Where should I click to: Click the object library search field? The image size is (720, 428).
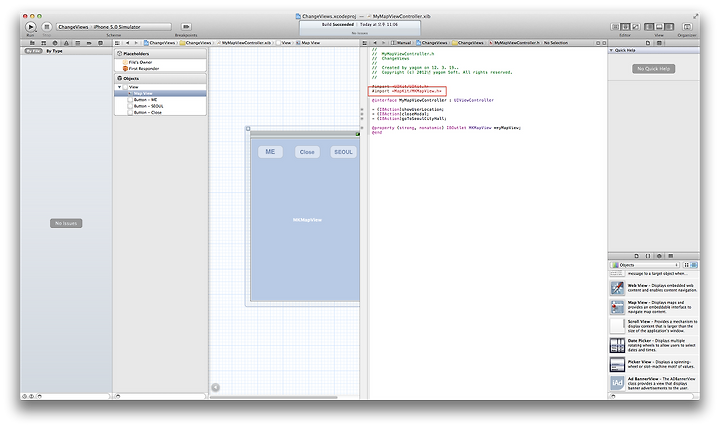651,396
